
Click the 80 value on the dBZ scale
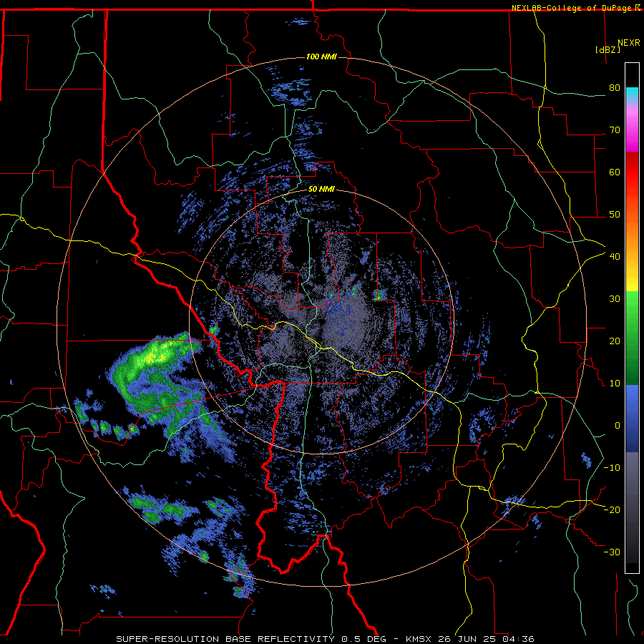point(615,88)
